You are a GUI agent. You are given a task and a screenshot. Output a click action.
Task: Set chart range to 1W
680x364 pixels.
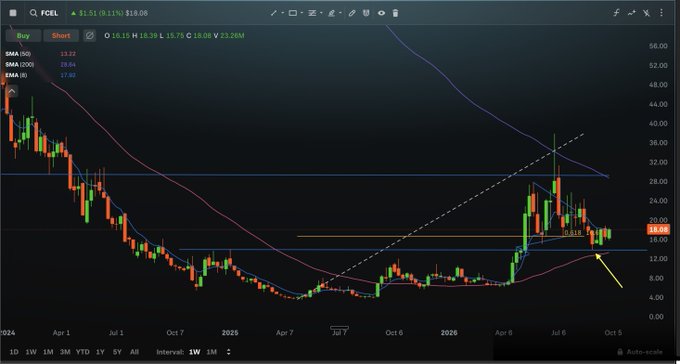(x=31, y=352)
